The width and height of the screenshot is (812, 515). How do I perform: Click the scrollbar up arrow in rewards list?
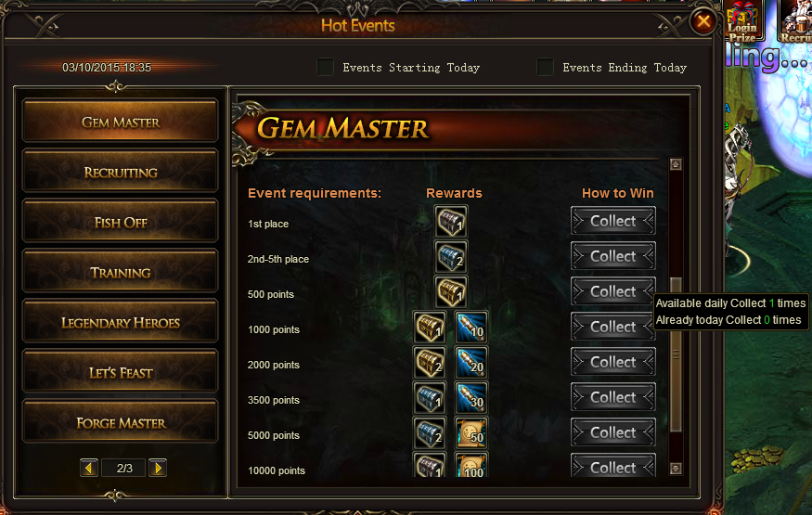click(x=676, y=164)
